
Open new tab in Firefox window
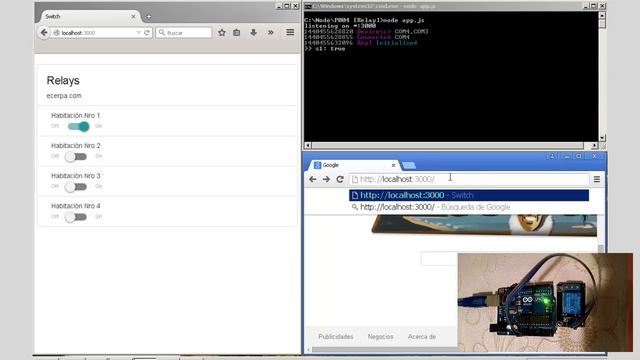click(149, 17)
